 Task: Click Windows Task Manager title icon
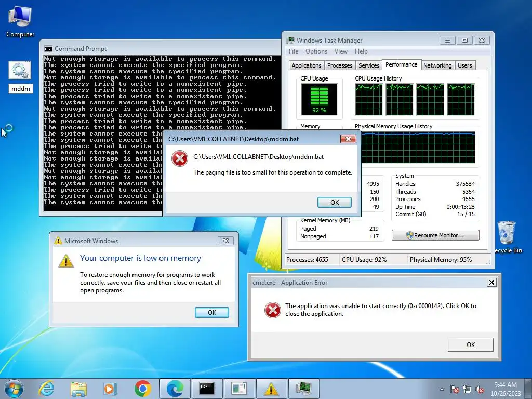(290, 41)
